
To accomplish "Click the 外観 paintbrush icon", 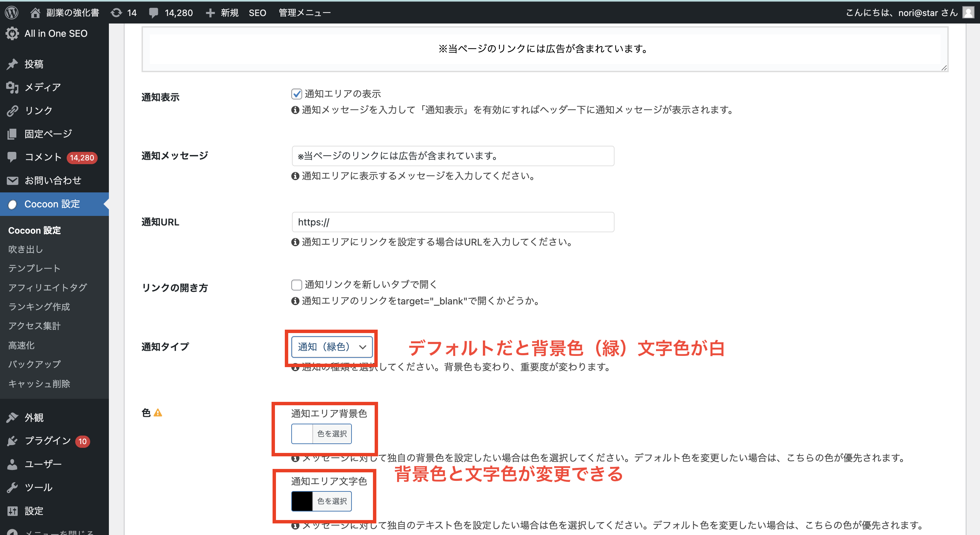I will (x=12, y=417).
